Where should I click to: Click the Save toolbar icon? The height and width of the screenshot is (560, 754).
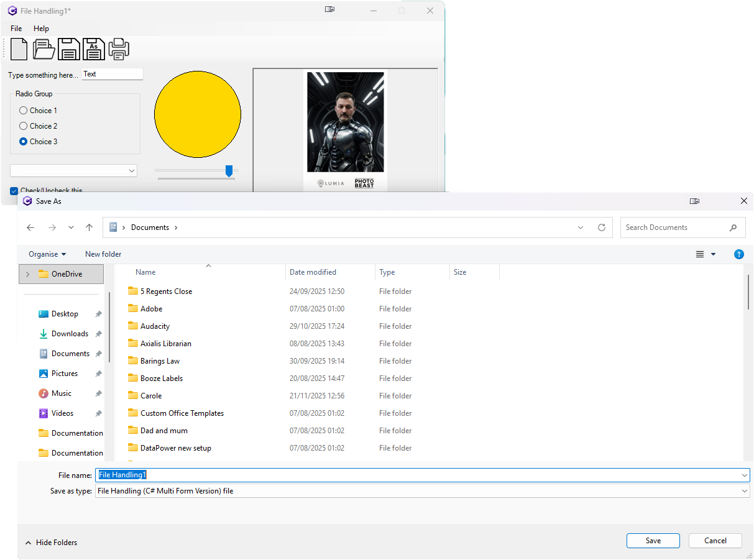[68, 48]
